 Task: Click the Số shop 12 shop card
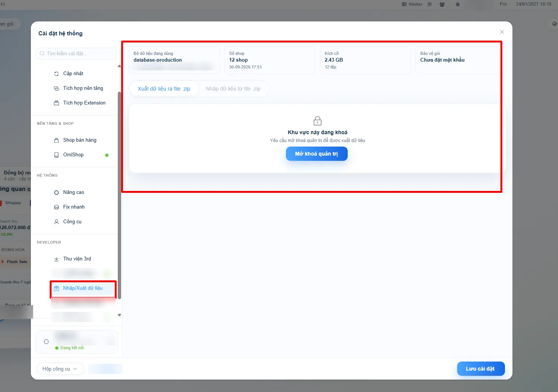(270, 60)
